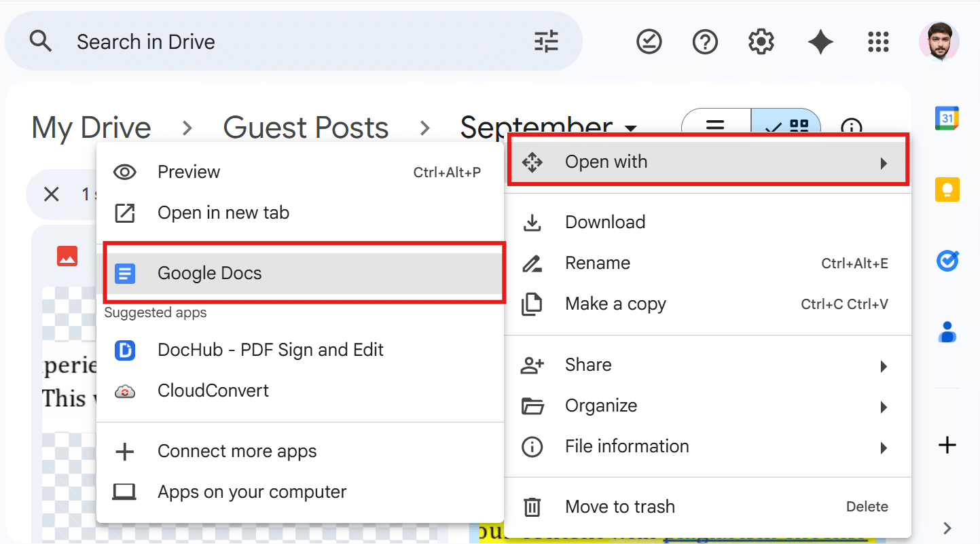Image resolution: width=980 pixels, height=544 pixels.
Task: Go to My Drive breadcrumb
Action: pyautogui.click(x=92, y=128)
